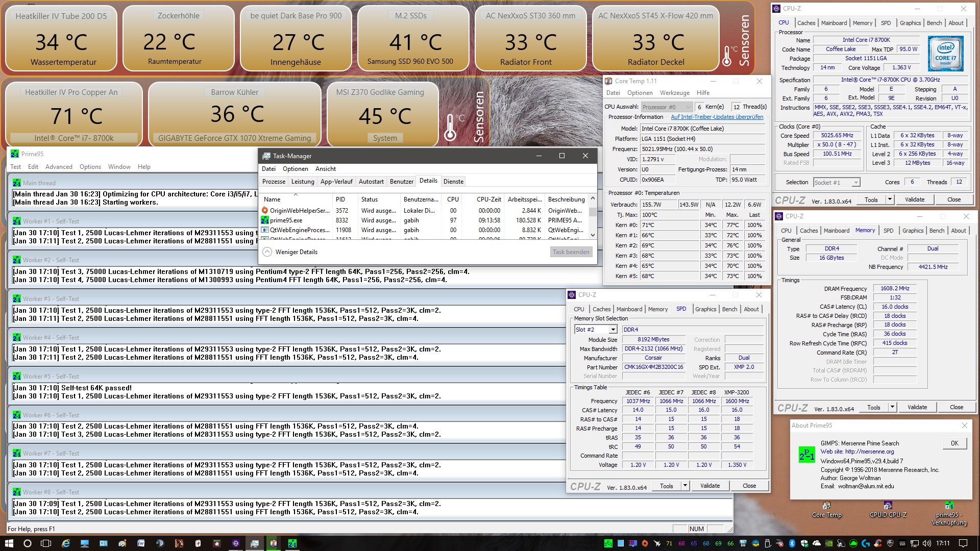Image resolution: width=980 pixels, height=551 pixels.
Task: Click Internet Explorer icon in taskbar
Action: click(x=66, y=543)
